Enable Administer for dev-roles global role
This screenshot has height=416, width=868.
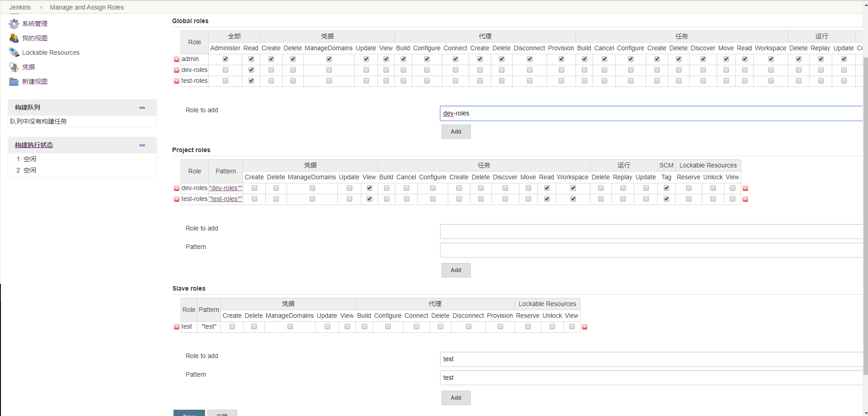tap(225, 70)
